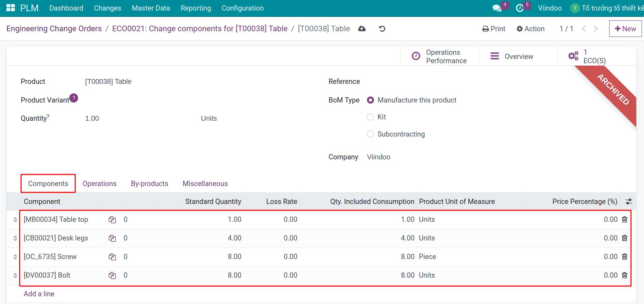Switch to the Miscellaneous tab

[x=205, y=184]
